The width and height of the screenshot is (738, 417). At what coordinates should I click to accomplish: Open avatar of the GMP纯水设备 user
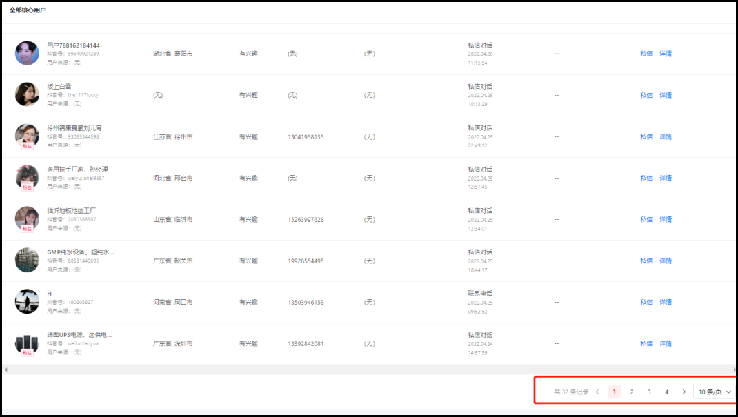tap(27, 260)
